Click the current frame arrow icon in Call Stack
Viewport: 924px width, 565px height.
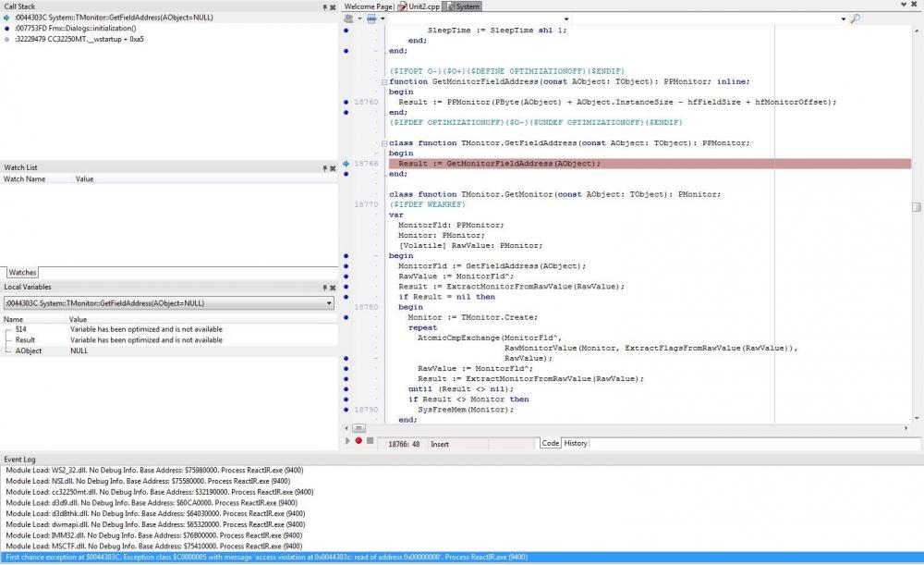click(x=6, y=18)
